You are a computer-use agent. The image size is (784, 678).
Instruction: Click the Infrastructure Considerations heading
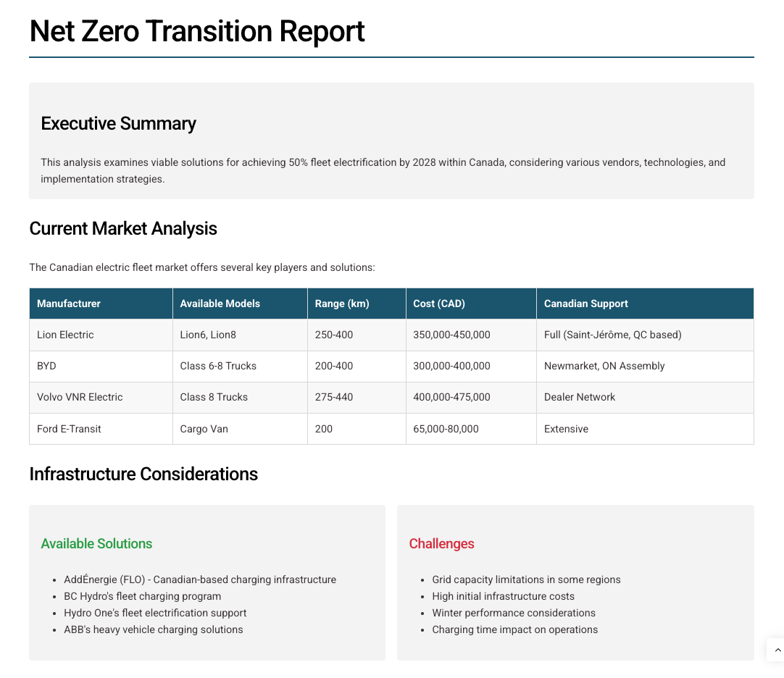coord(143,474)
